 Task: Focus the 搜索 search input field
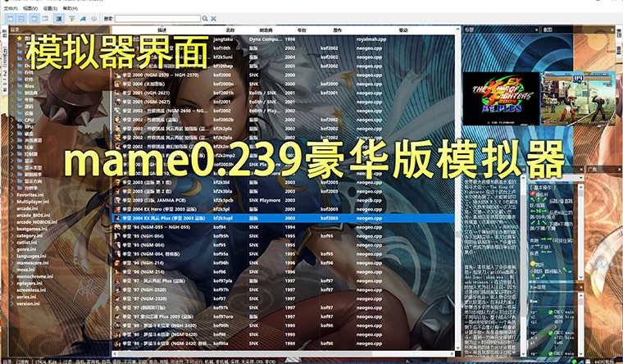pos(157,19)
